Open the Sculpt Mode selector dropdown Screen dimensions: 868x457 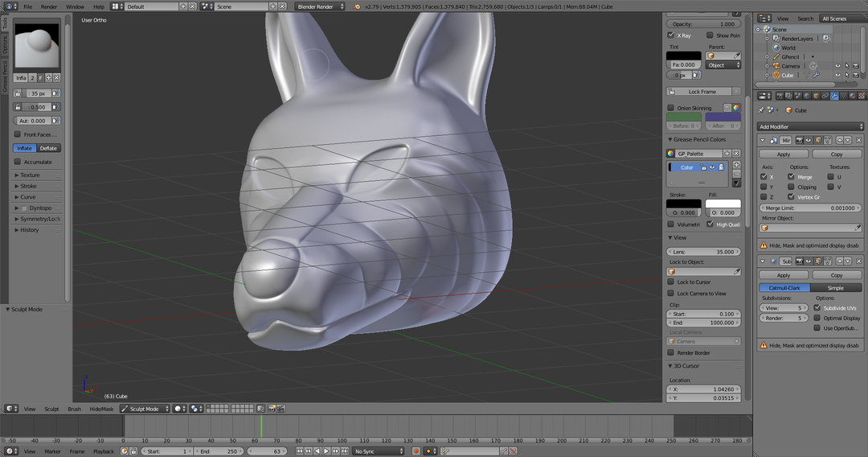click(145, 409)
